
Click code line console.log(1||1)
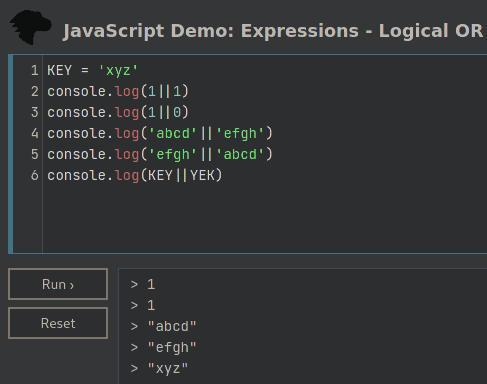(x=118, y=91)
